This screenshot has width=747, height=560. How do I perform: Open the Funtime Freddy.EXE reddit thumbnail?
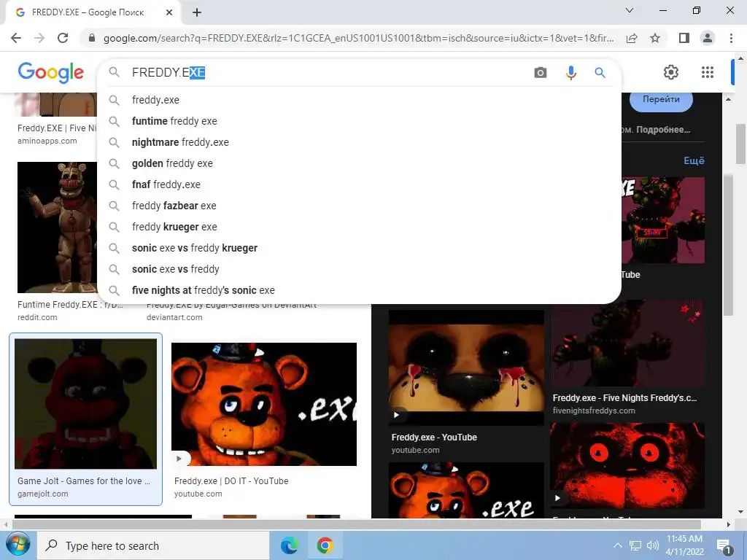click(x=57, y=227)
